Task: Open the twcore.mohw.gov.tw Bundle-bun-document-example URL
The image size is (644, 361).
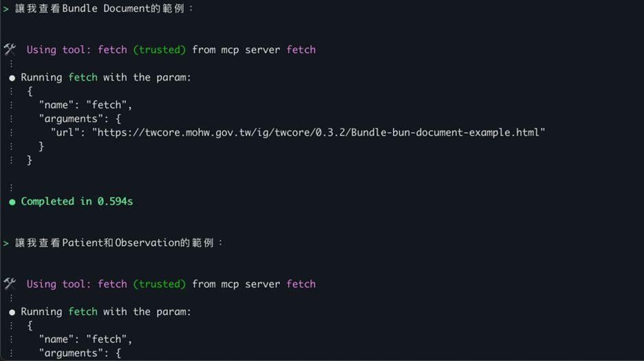Action: pyautogui.click(x=319, y=132)
